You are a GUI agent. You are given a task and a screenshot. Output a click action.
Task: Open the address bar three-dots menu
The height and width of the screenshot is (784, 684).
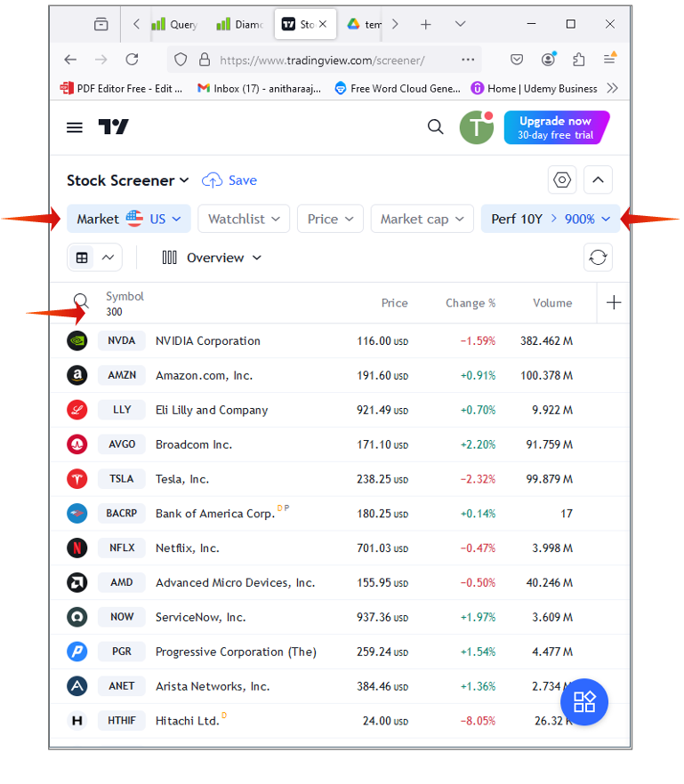click(468, 60)
